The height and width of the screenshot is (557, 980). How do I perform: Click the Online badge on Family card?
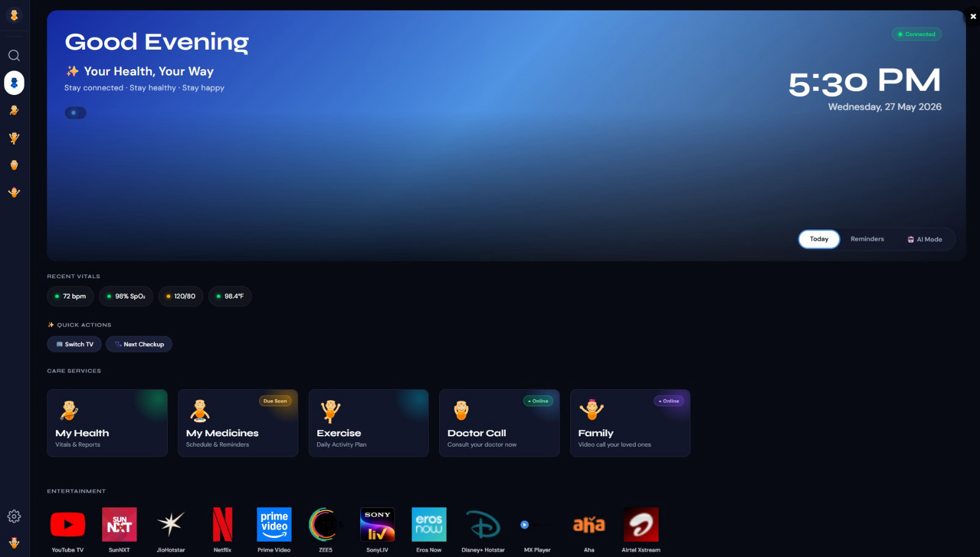click(x=669, y=401)
